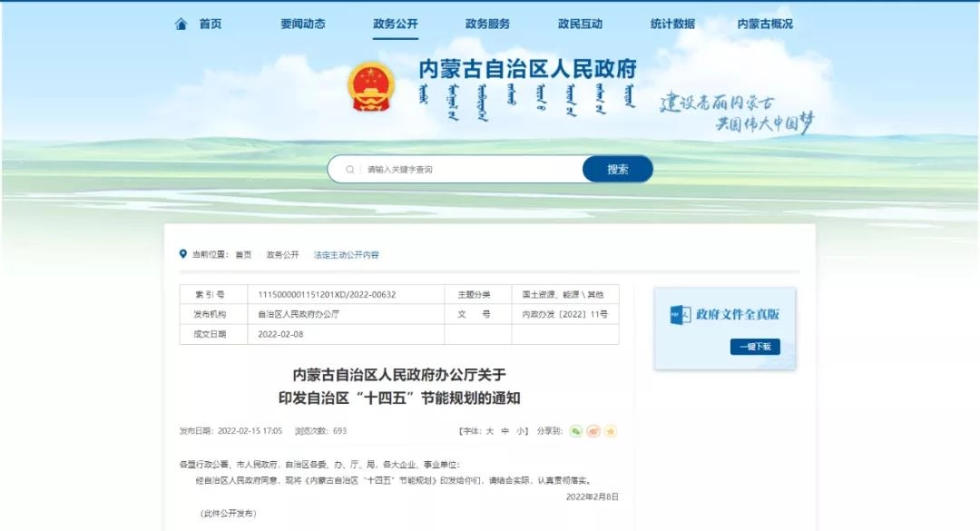The height and width of the screenshot is (531, 980).
Task: Click the PDF document icon in 政府文件全真版
Action: pos(681,315)
